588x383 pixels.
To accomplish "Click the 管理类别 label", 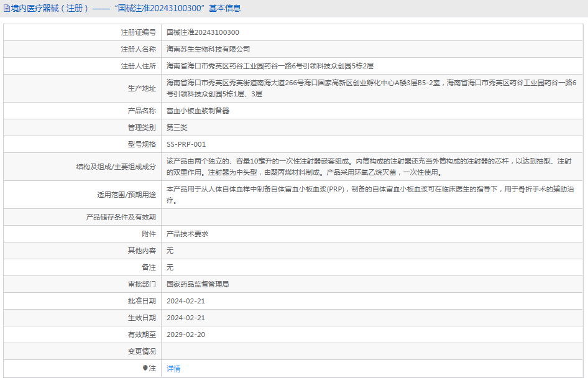I will pos(141,127).
